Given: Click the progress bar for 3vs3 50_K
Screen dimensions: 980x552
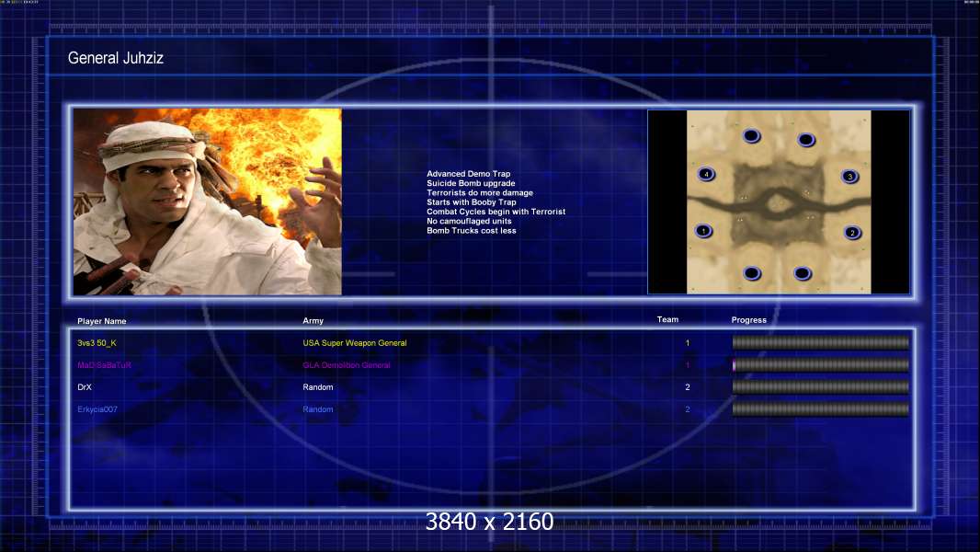Looking at the screenshot, I should coord(821,342).
